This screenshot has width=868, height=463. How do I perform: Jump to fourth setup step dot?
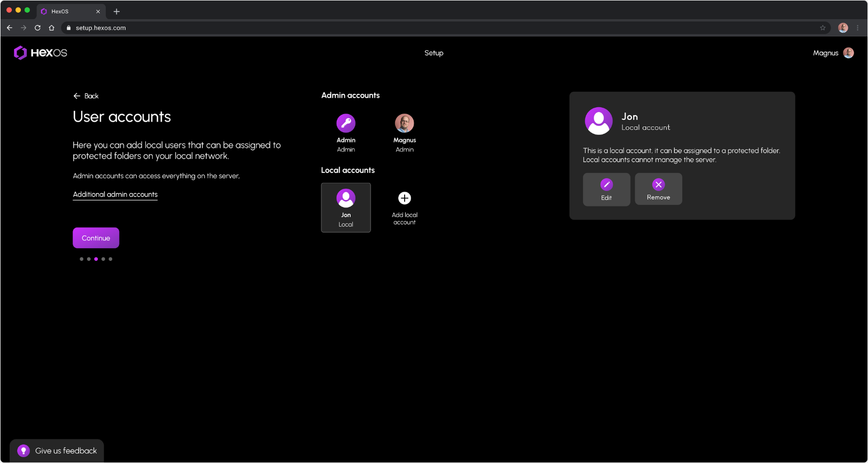(103, 259)
